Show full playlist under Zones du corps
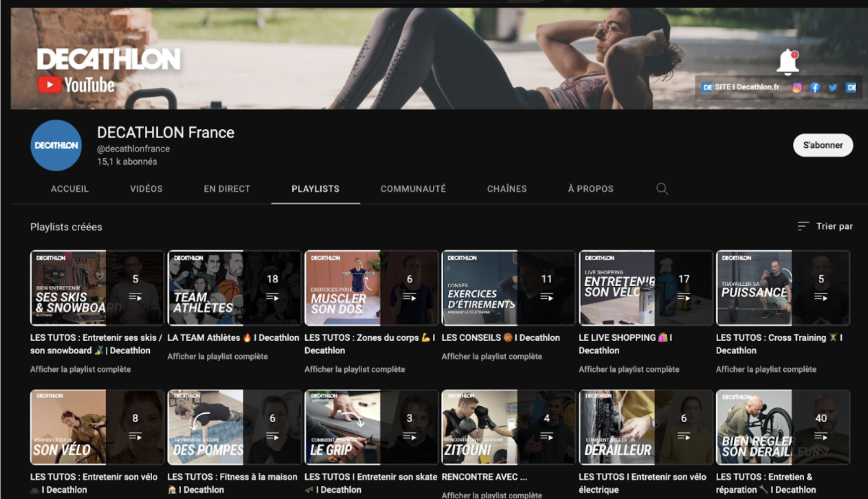The height and width of the screenshot is (499, 868). 355,369
